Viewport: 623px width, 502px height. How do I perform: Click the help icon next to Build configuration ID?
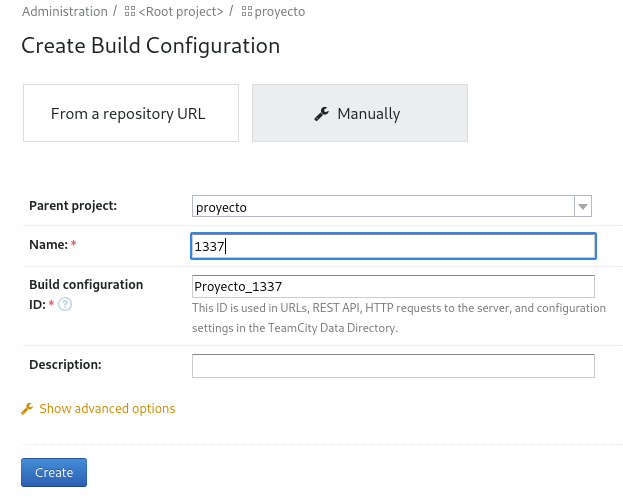pyautogui.click(x=65, y=304)
